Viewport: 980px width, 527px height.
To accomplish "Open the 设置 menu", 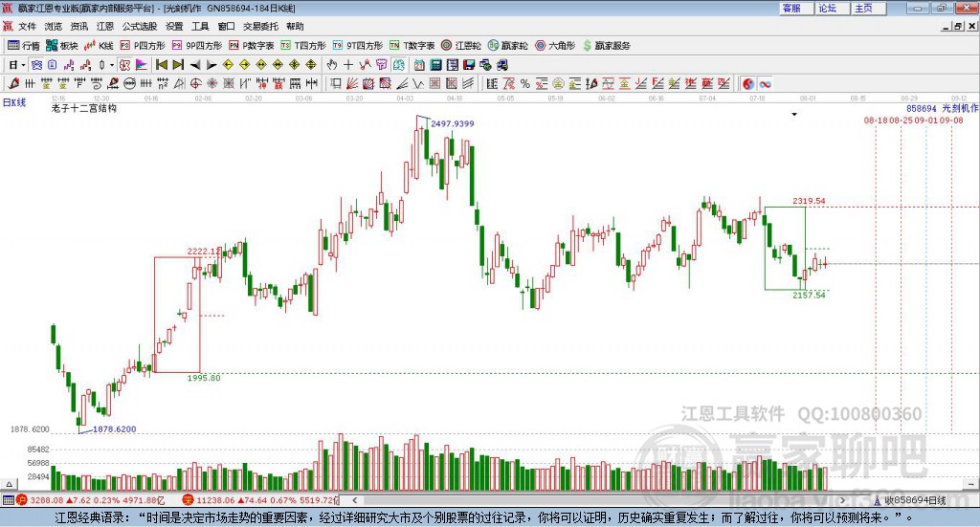I will pos(174,26).
